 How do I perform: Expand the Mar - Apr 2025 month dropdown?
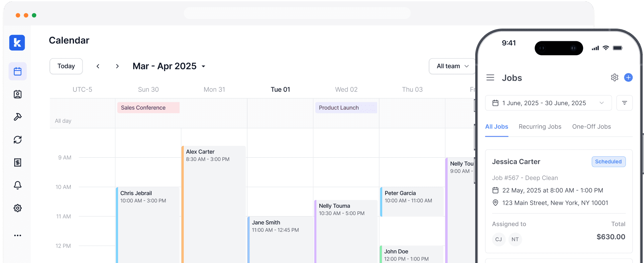click(x=169, y=66)
